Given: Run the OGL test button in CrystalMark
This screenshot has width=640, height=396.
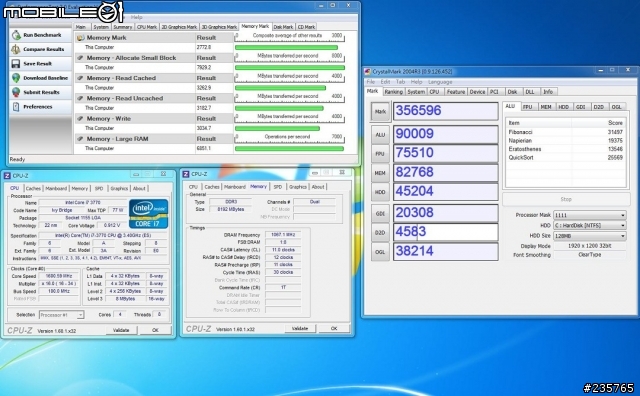Looking at the screenshot, I should tap(380, 252).
